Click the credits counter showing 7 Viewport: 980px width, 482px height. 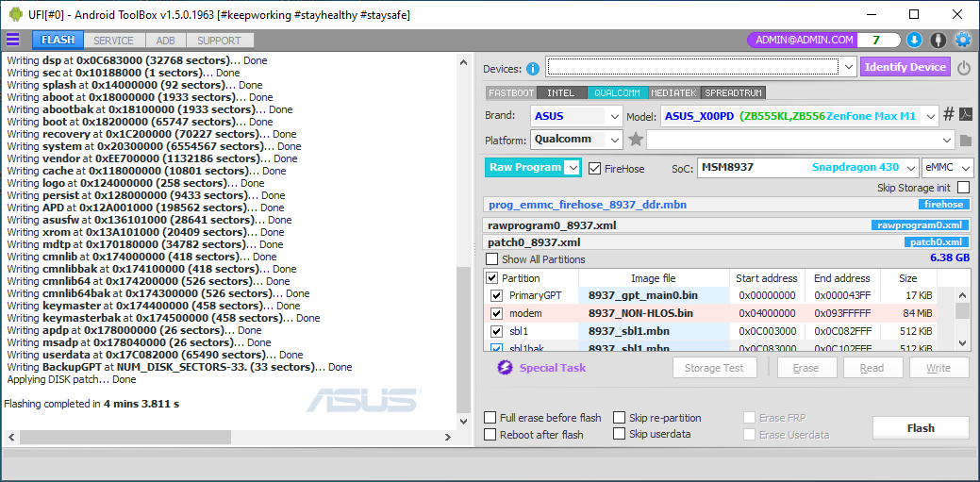tap(876, 40)
